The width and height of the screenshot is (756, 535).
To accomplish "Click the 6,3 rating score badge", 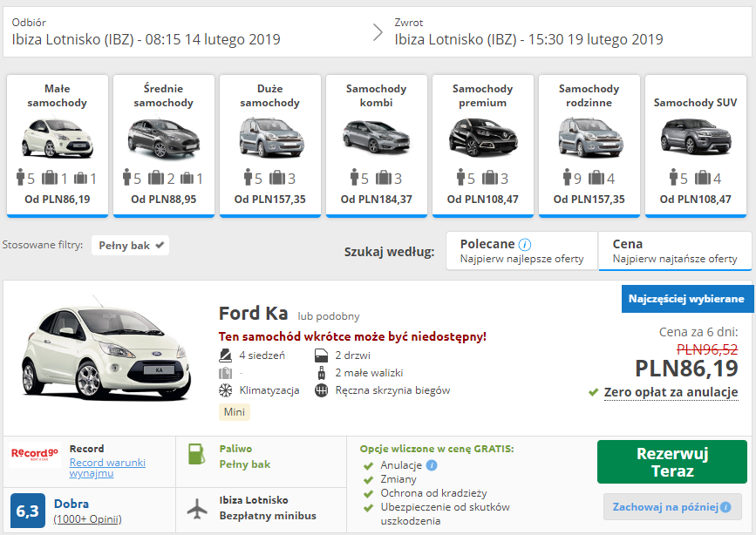I will pos(28,511).
